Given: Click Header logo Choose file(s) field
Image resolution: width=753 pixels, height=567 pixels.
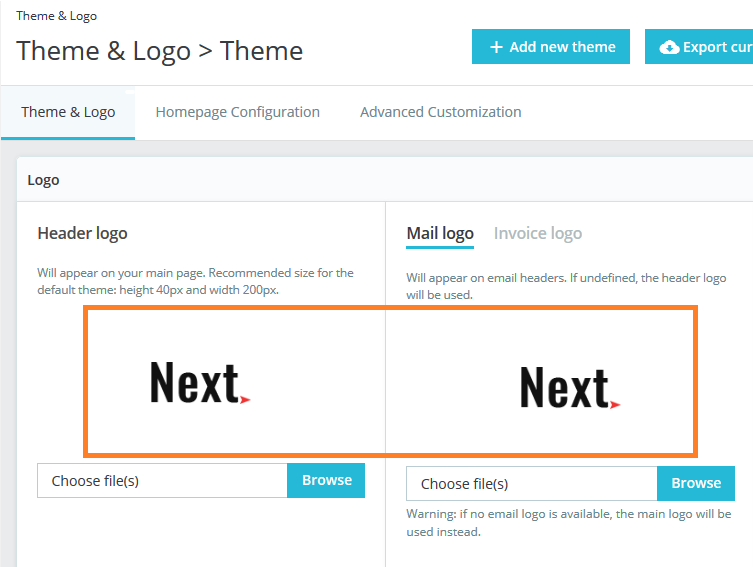Looking at the screenshot, I should click(162, 481).
